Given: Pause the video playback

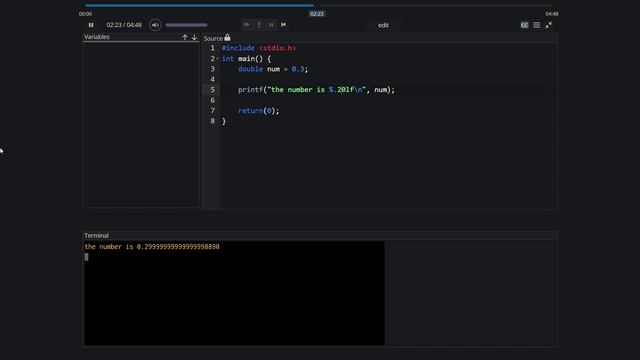Looking at the screenshot, I should (91, 25).
